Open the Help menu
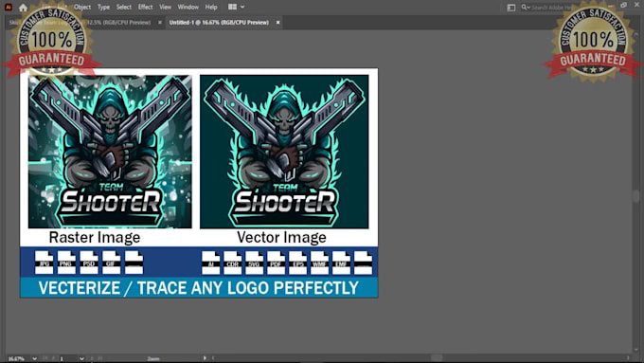The height and width of the screenshot is (363, 644). tap(211, 7)
